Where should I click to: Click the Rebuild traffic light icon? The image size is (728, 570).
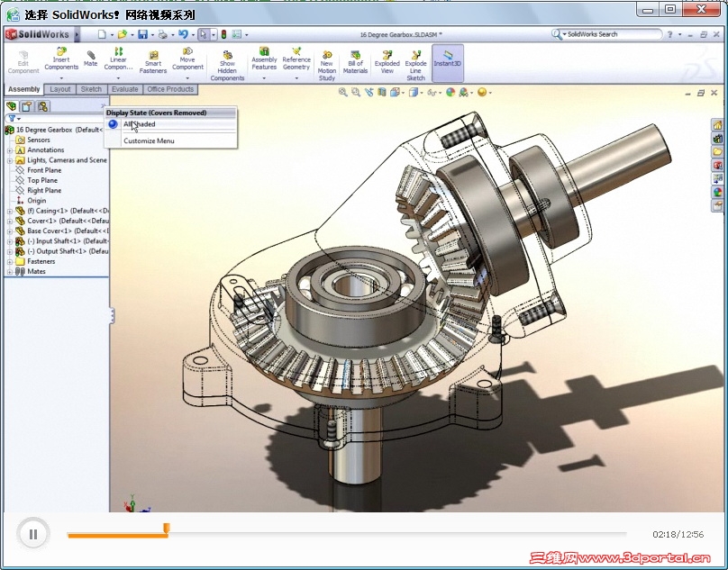[223, 34]
